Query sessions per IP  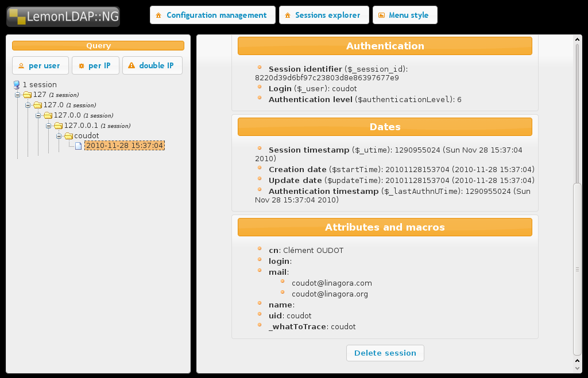coord(96,65)
